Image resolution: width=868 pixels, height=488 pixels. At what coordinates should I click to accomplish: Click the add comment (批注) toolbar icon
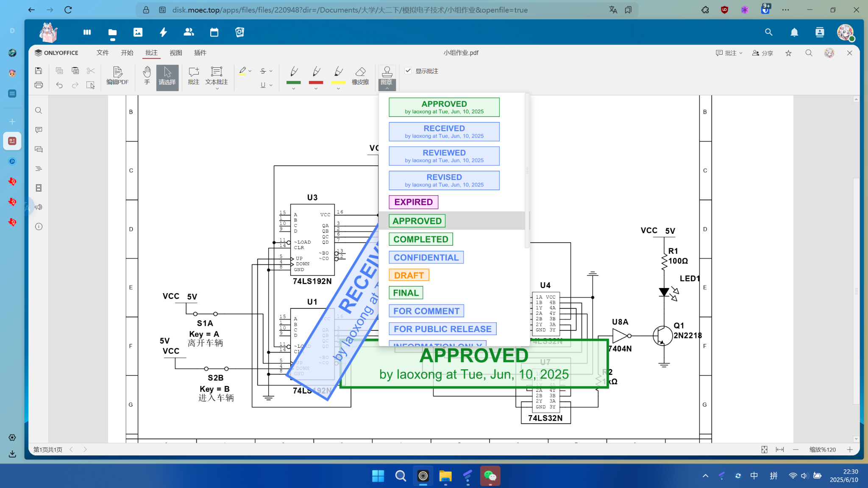pos(193,75)
